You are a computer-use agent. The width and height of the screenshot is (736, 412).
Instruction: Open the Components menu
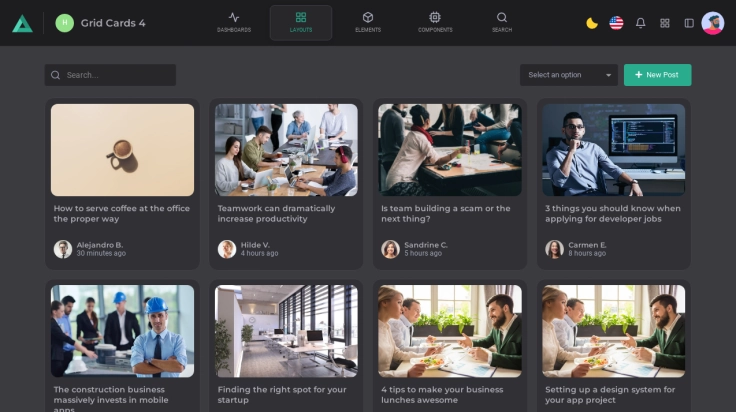point(435,22)
